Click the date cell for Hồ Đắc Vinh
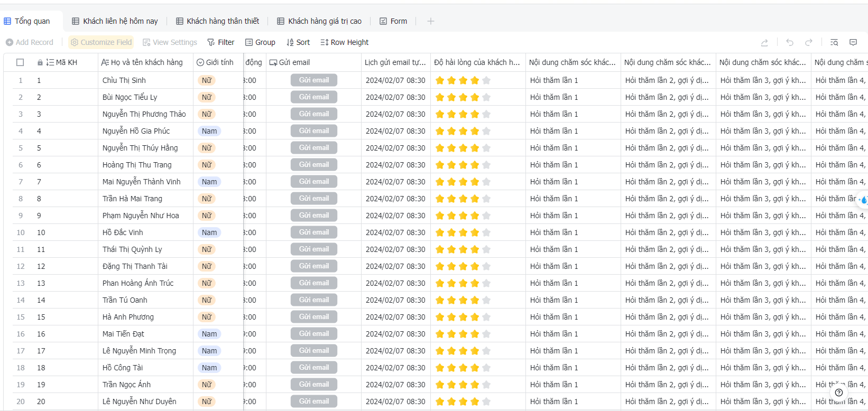The width and height of the screenshot is (868, 411). tap(396, 232)
